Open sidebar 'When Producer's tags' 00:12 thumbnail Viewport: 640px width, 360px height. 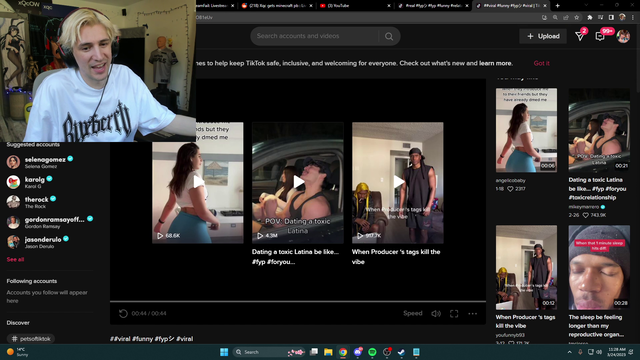pos(526,267)
